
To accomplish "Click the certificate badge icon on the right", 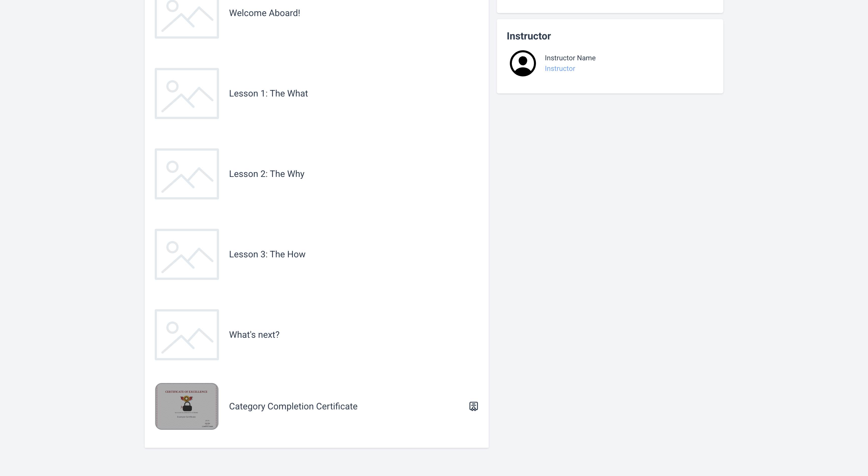I will 473,406.
